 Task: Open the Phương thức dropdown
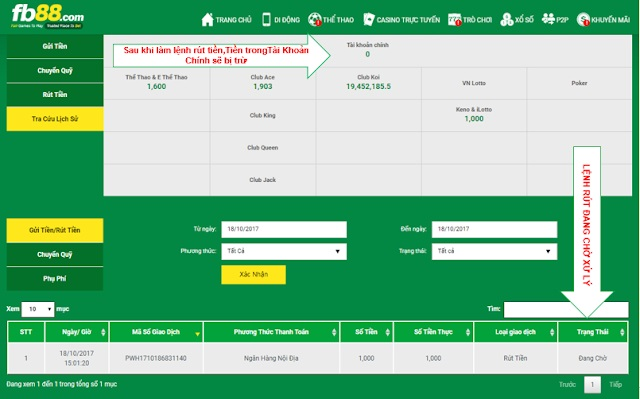[x=284, y=251]
